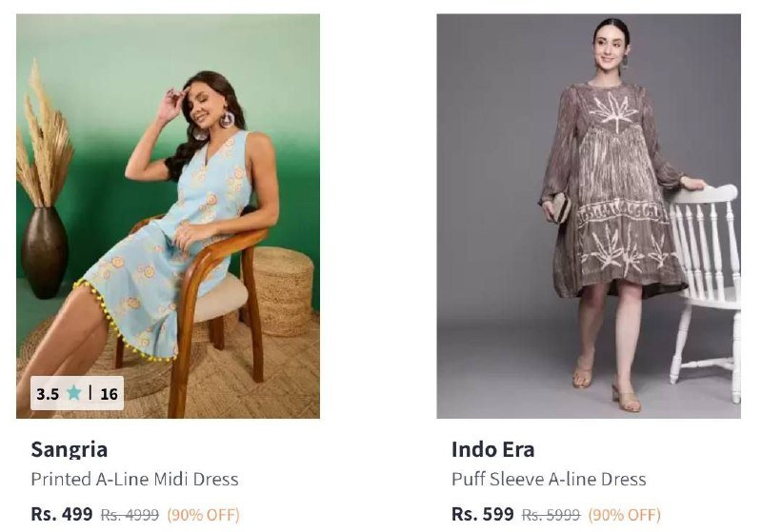Screen dimensions: 762x532
Task: Click the dark vase in Sangria photo
Action: click(44, 252)
